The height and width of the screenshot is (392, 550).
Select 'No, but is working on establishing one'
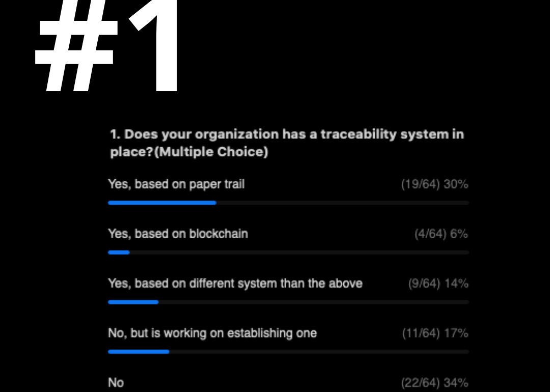pos(212,333)
